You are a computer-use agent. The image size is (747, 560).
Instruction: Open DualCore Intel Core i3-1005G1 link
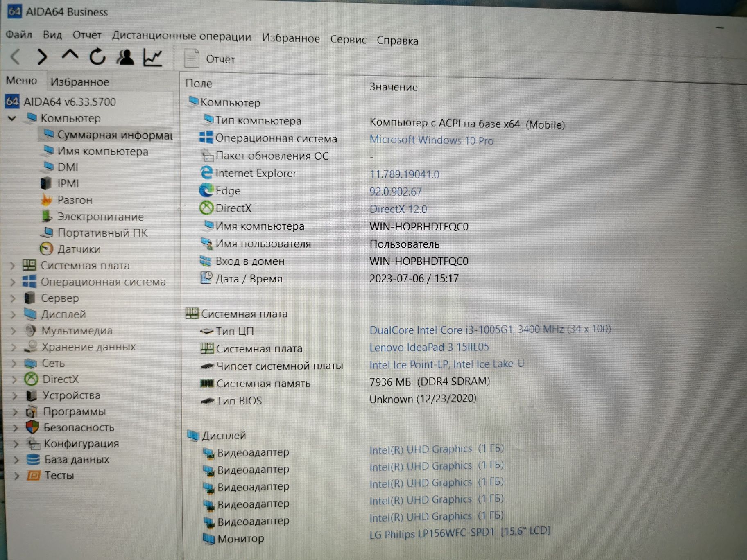(490, 330)
